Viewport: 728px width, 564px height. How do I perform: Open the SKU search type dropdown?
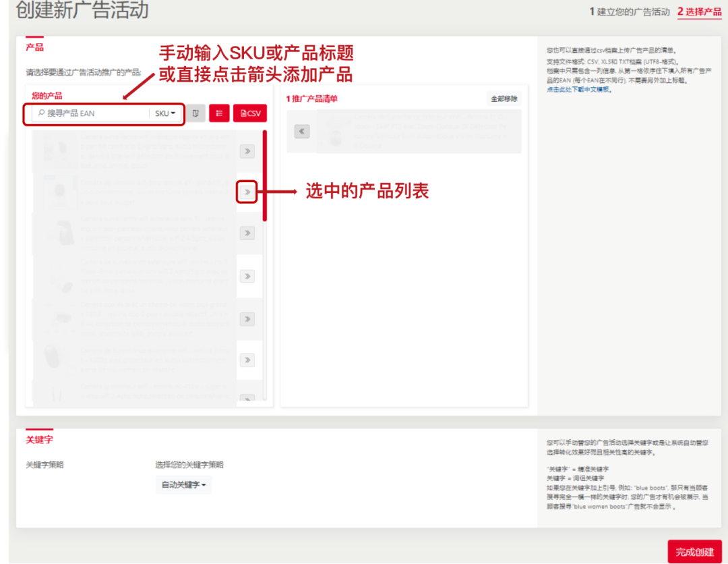(x=164, y=113)
